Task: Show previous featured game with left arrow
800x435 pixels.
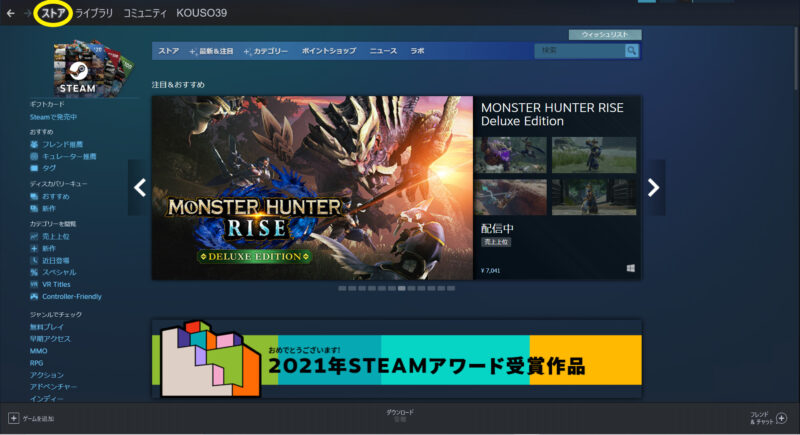Action: [x=139, y=188]
